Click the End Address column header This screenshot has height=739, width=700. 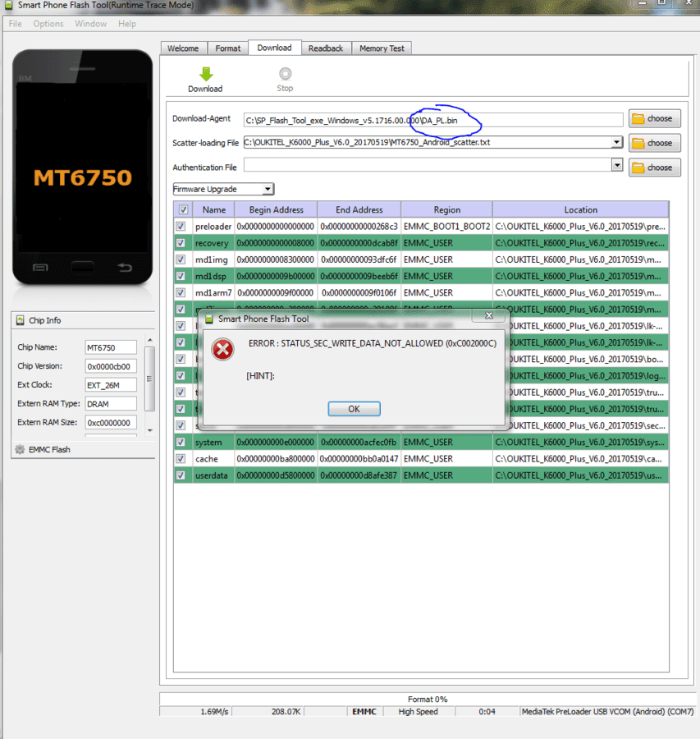click(x=359, y=209)
